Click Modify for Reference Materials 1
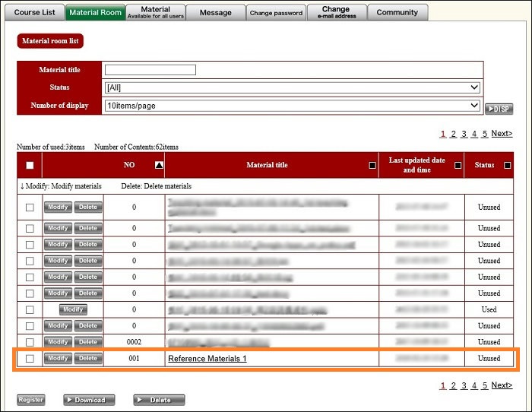 pos(58,358)
